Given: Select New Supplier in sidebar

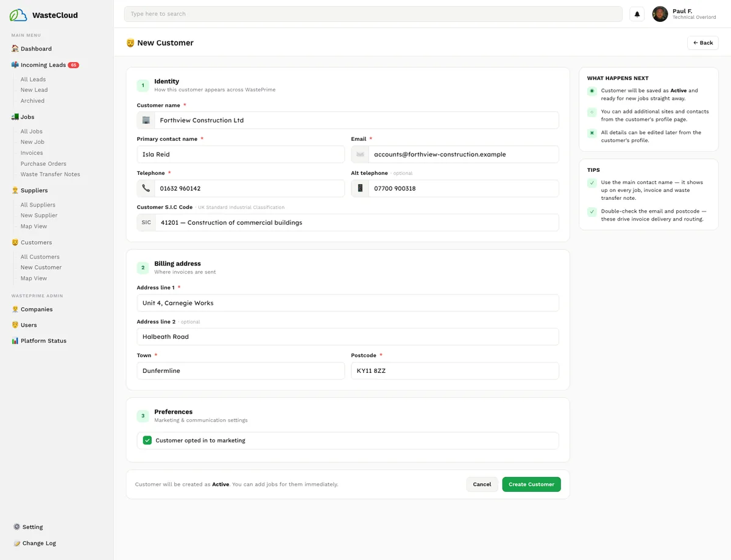Looking at the screenshot, I should pos(39,216).
